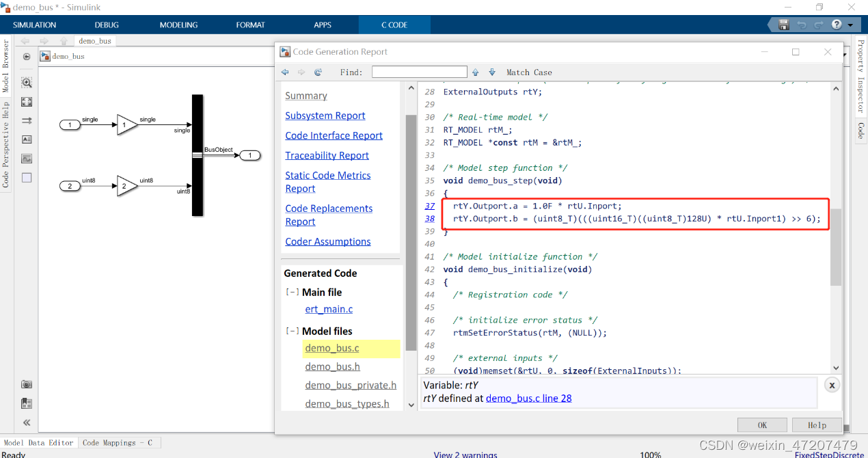Click line number 38 traceability link

tap(430, 219)
